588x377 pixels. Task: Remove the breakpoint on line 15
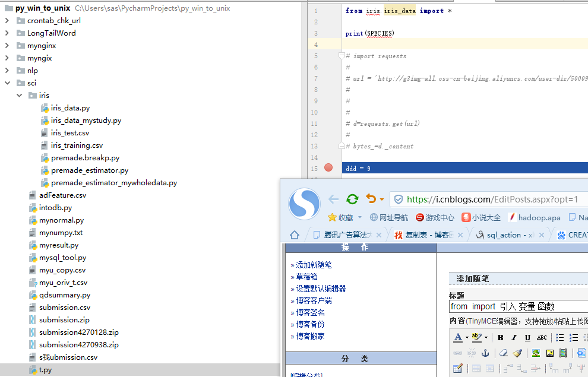pos(328,167)
